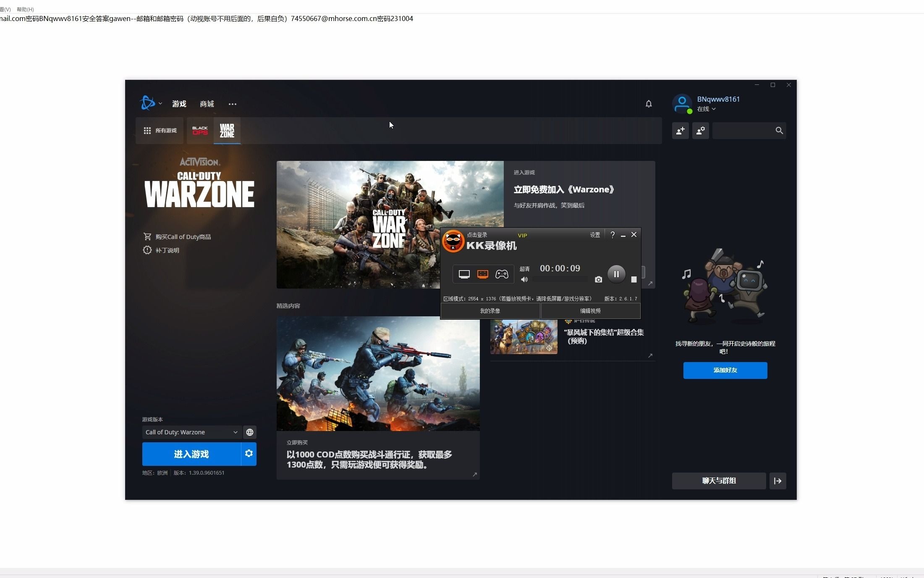Open game options gear beside 进入游戏

tap(249, 454)
